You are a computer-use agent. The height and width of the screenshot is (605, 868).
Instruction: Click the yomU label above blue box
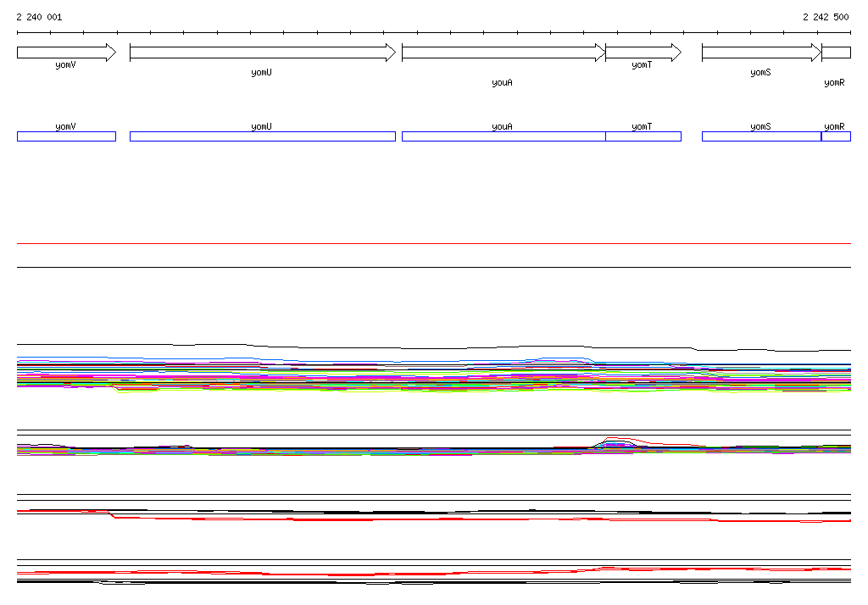[261, 127]
